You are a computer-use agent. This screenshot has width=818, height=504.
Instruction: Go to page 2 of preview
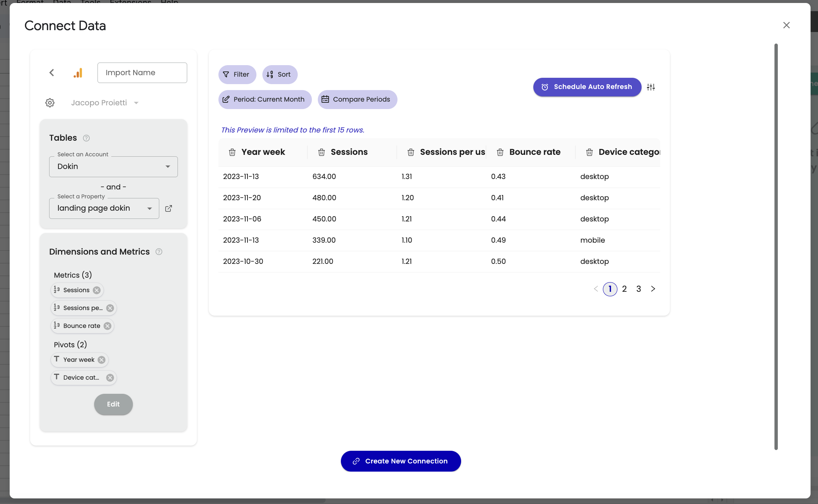(624, 289)
